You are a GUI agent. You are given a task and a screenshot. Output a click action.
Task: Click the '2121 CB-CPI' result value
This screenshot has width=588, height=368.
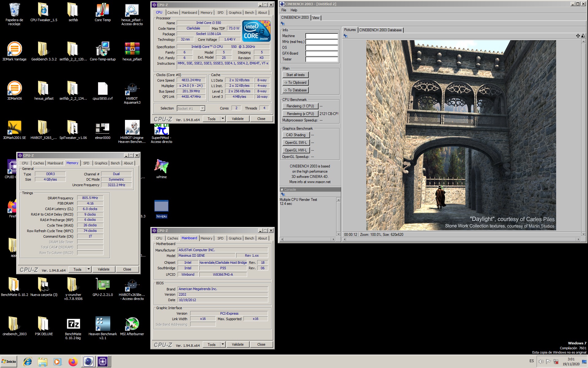(329, 114)
